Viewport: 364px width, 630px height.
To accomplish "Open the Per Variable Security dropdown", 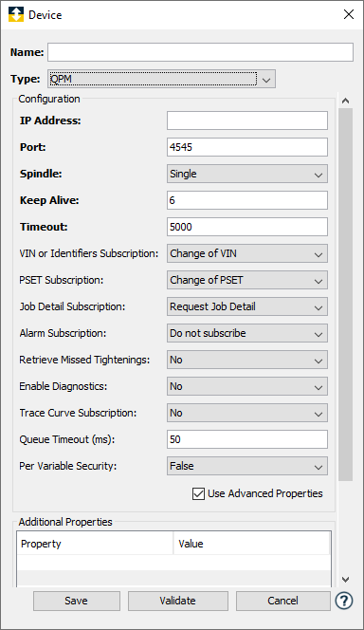I will tap(247, 466).
